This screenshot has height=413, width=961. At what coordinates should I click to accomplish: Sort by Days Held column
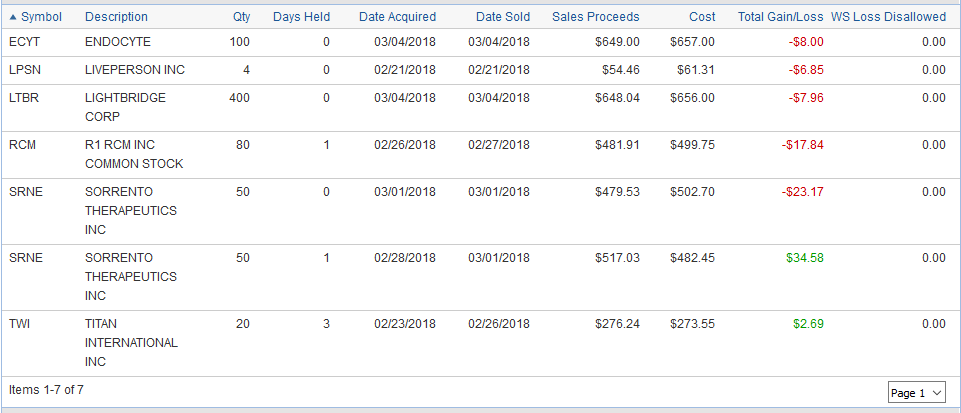point(301,17)
